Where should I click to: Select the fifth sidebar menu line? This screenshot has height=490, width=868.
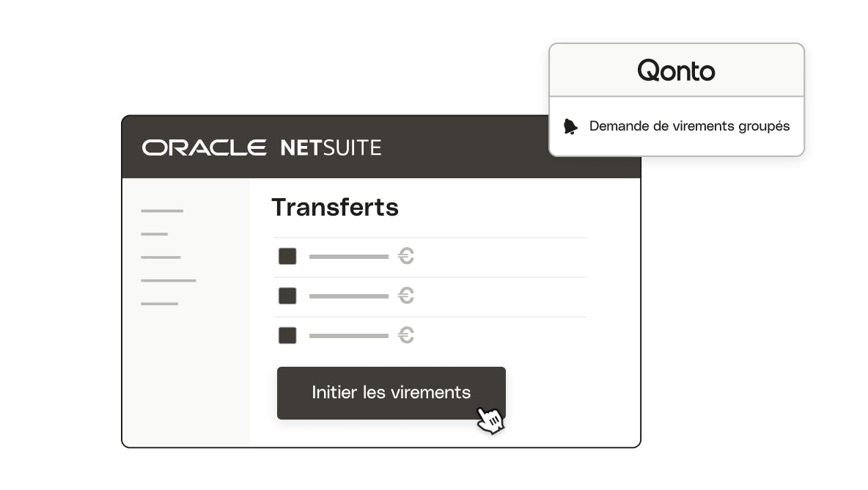coord(159,304)
